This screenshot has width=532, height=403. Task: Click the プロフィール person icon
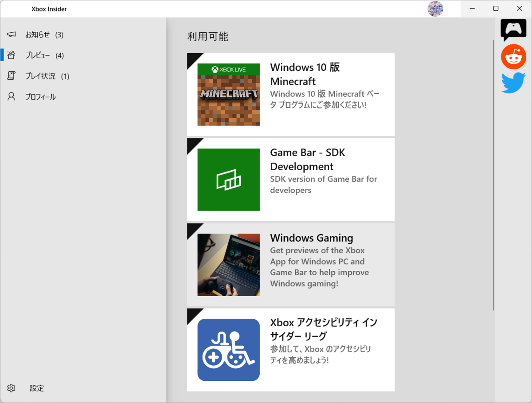point(12,97)
